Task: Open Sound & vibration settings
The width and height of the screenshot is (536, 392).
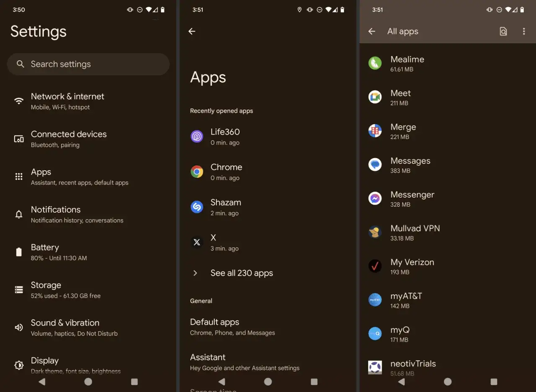Action: (x=88, y=327)
